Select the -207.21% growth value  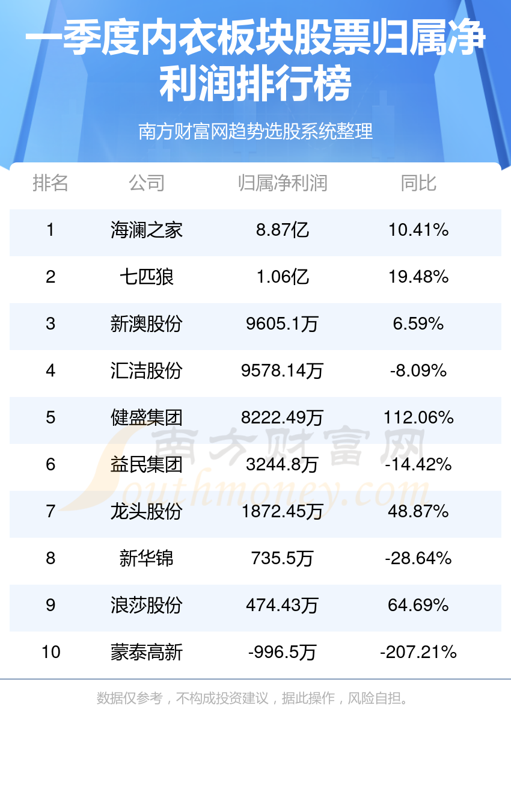[418, 652]
